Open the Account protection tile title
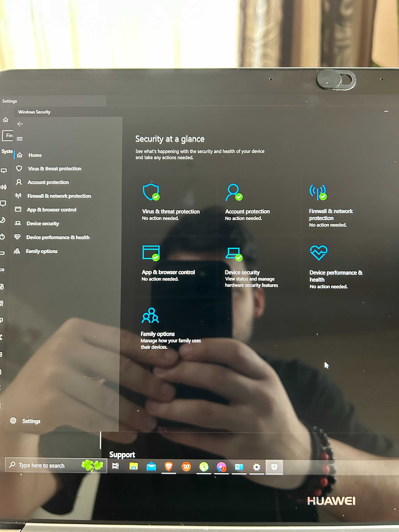399x532 pixels. tap(248, 211)
